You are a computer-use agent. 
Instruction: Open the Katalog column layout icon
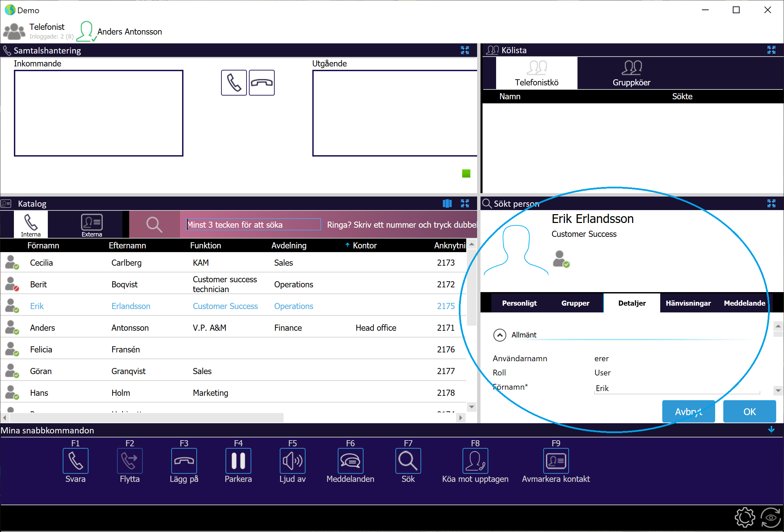point(447,203)
